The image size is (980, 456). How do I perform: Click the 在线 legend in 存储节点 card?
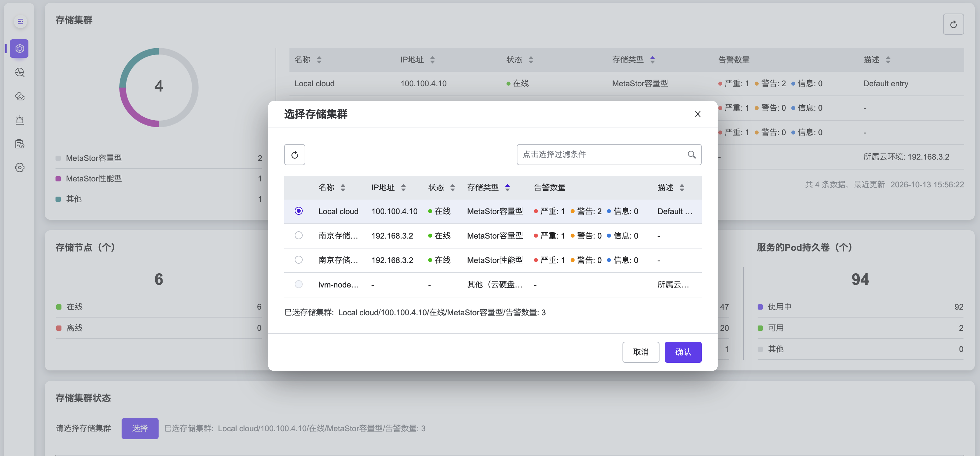[159, 307]
